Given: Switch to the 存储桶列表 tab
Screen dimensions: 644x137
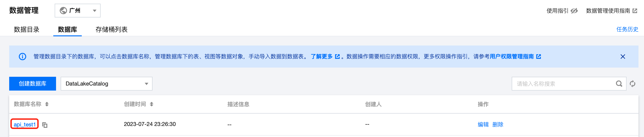Looking at the screenshot, I should (x=111, y=29).
